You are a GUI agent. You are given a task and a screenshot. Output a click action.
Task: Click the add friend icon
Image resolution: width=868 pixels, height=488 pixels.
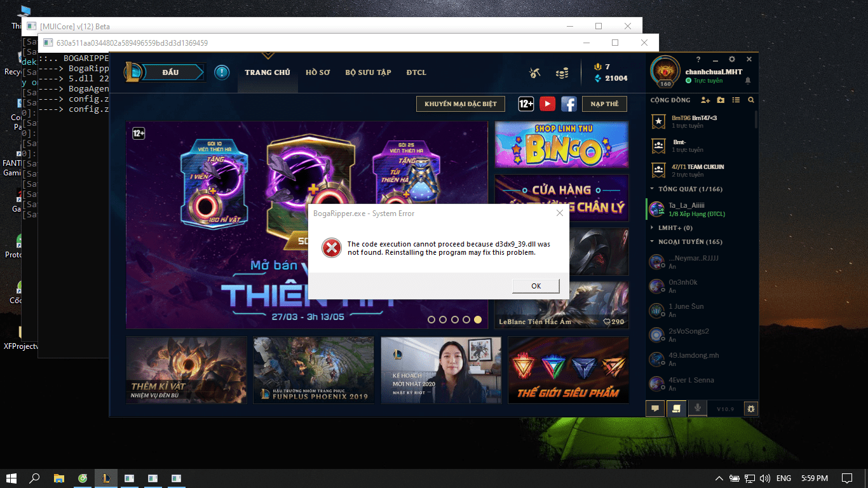pos(705,100)
